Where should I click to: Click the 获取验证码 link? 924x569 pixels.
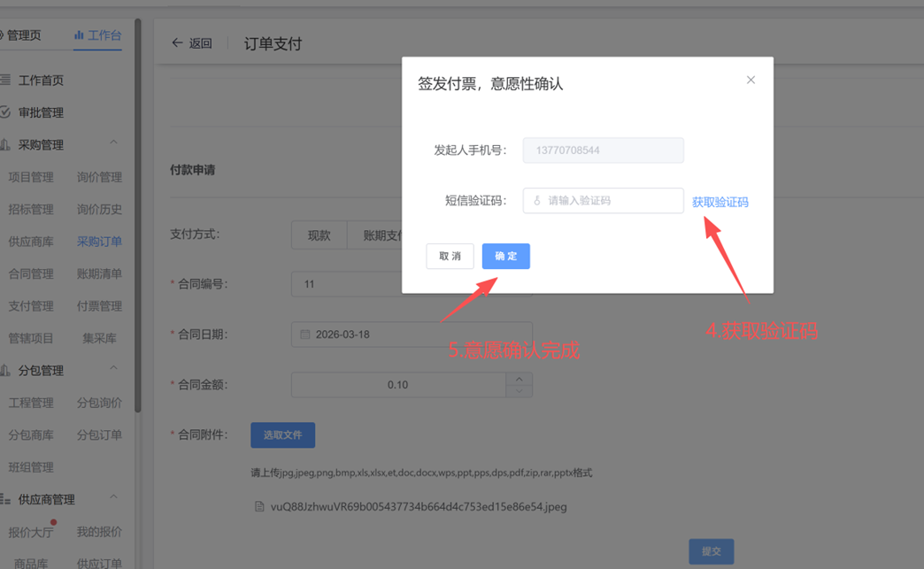(x=720, y=202)
